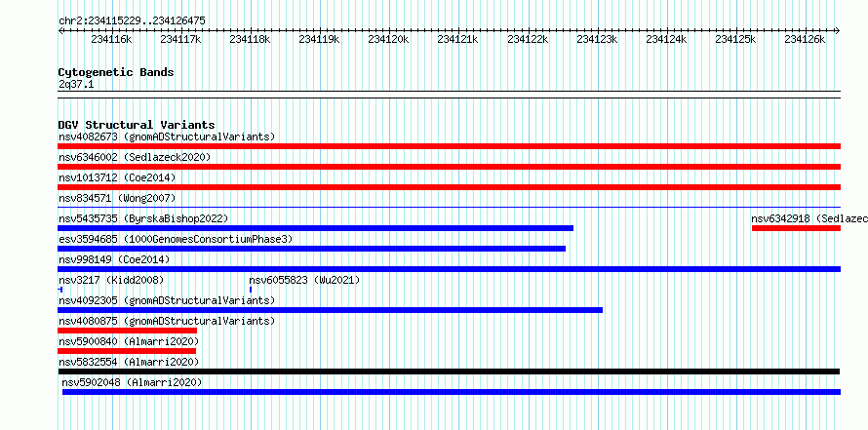Select the red nsv5900840 variant bar
The height and width of the screenshot is (430, 868).
coord(127,351)
